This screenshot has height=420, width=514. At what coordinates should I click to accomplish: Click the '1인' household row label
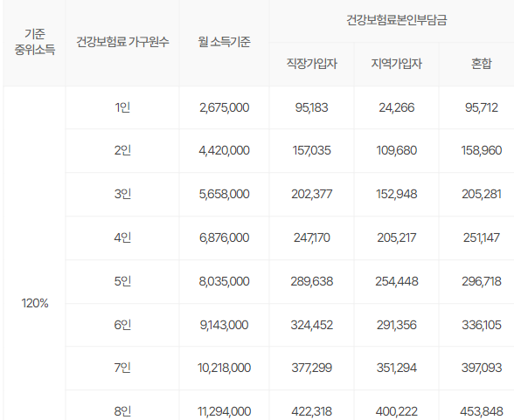pos(122,107)
